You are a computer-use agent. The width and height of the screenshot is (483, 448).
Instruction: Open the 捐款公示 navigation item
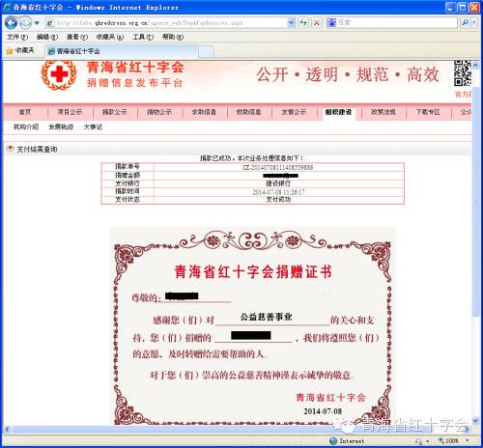click(x=115, y=112)
